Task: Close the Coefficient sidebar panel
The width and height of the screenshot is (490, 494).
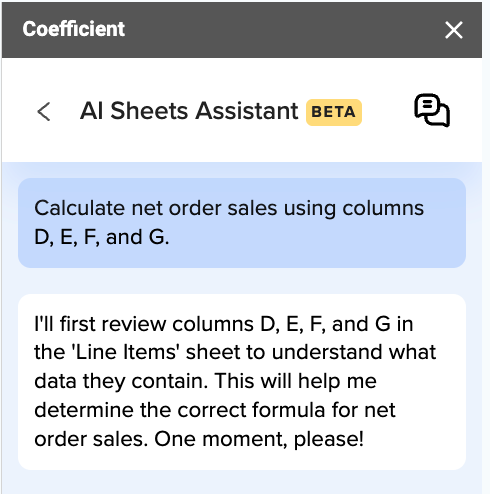Action: pos(454,30)
